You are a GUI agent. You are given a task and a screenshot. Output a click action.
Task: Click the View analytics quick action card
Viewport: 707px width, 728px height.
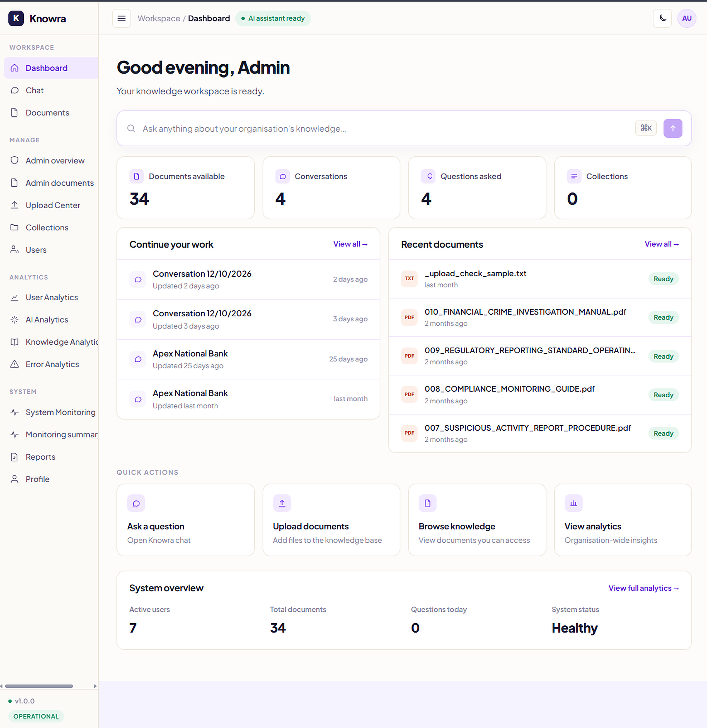(x=623, y=520)
